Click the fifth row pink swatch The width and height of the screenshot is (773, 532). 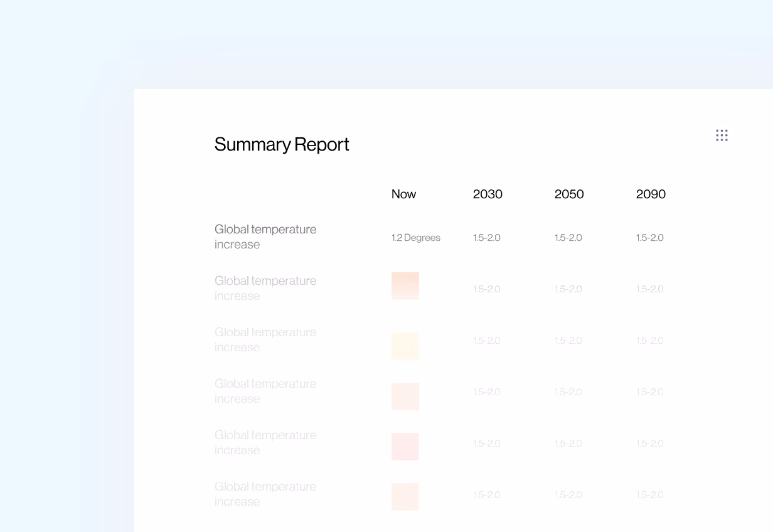pos(405,447)
